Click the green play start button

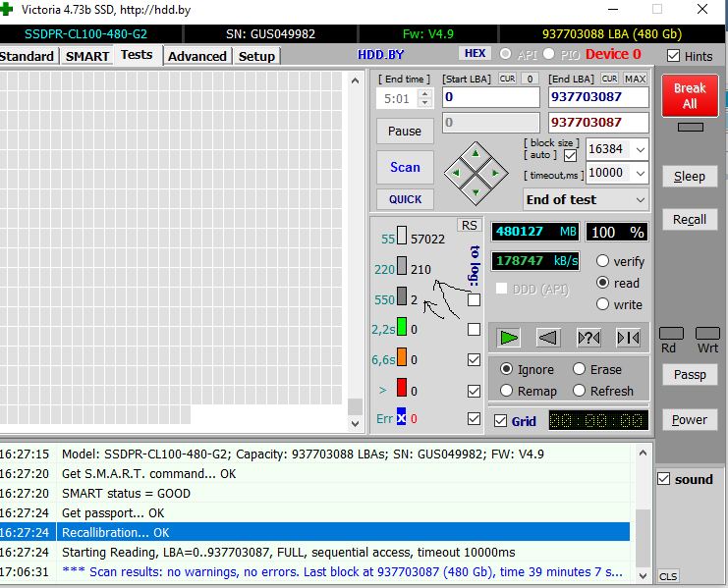coord(508,338)
